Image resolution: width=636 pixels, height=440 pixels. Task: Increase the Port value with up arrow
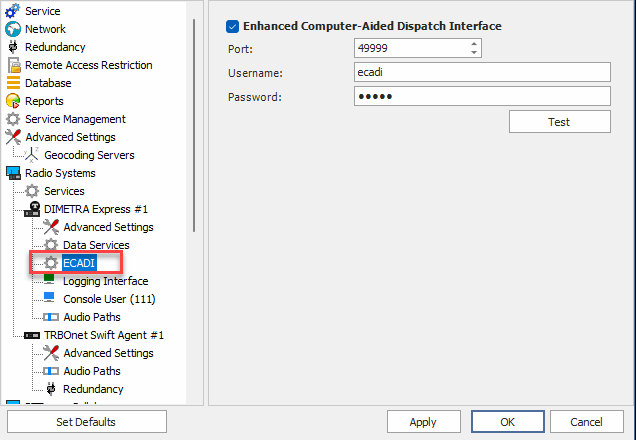pyautogui.click(x=474, y=44)
